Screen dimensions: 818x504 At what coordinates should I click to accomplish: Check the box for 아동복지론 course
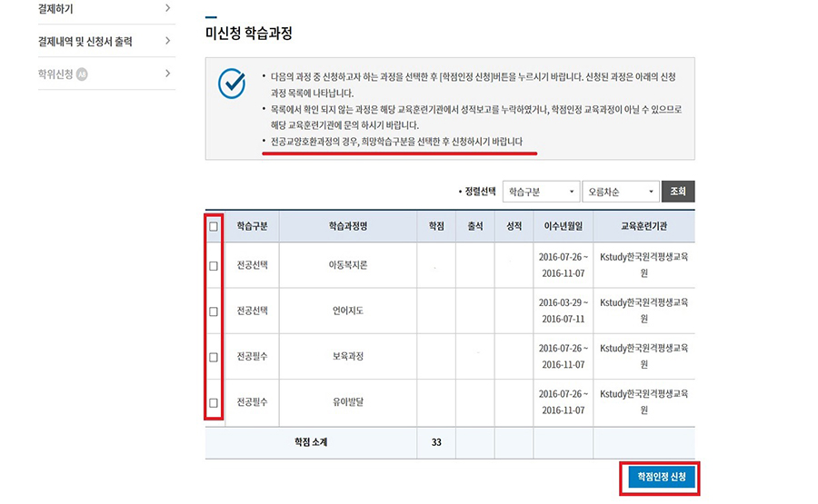pos(214,266)
